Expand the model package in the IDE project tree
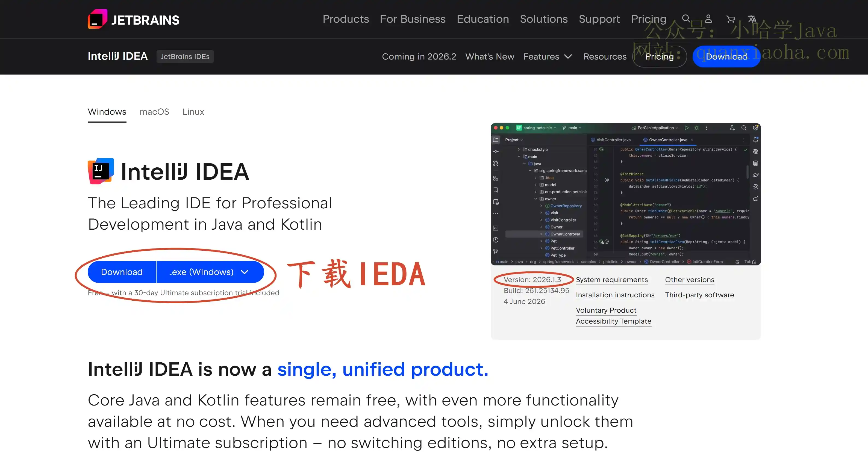 coord(536,185)
